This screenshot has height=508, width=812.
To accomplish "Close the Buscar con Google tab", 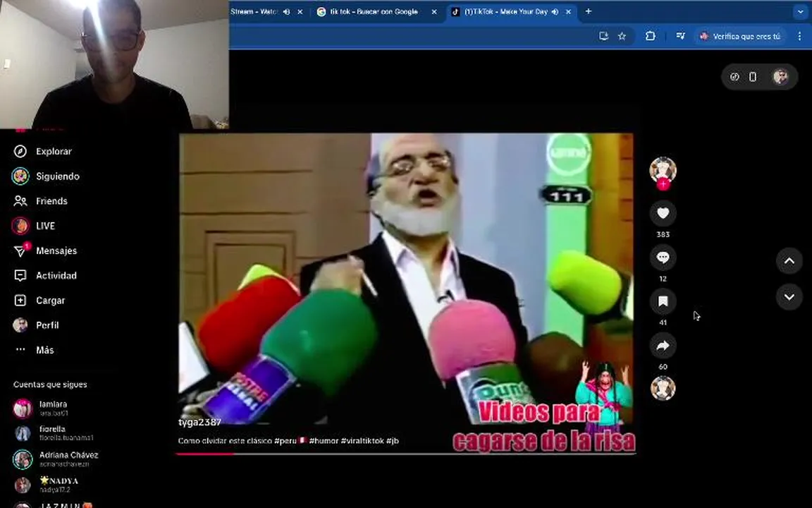I will point(434,11).
